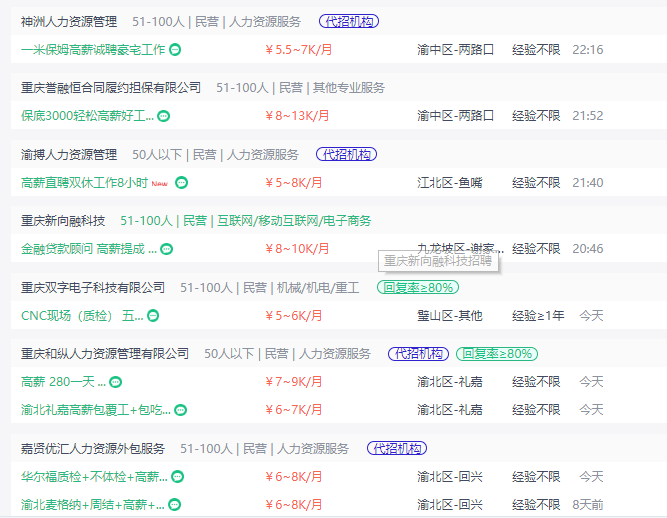667x518 pixels.
Task: Click posting time 20:46
Action: point(588,249)
